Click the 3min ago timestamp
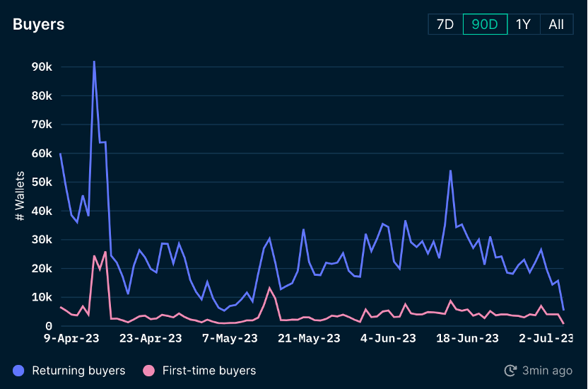Image resolution: width=588 pixels, height=389 pixels. click(547, 371)
